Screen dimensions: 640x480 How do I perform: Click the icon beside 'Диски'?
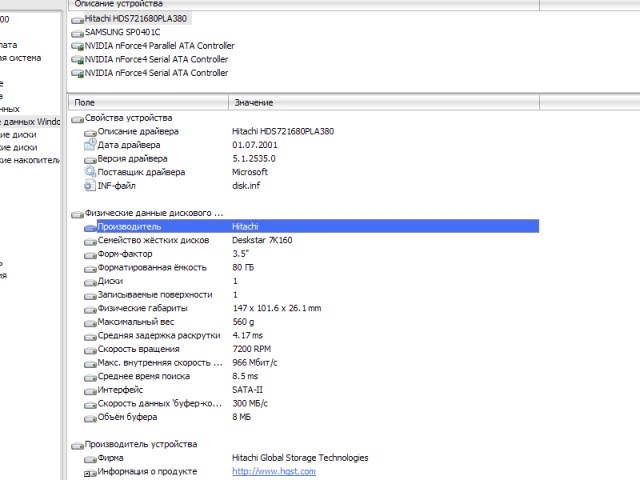[90, 282]
